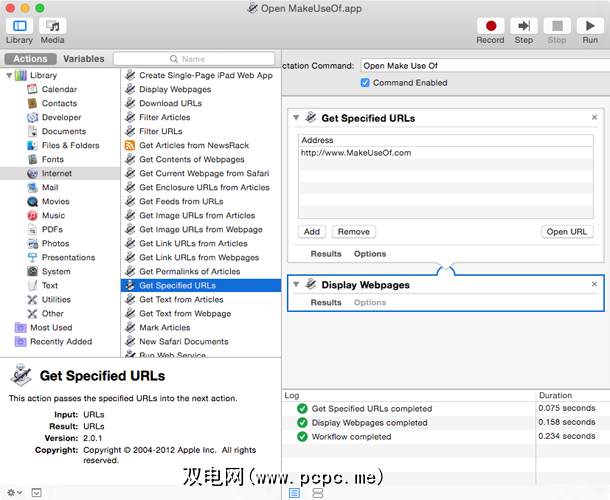Open Options of Get Specified URLs action
The image size is (610, 500).
click(x=370, y=254)
